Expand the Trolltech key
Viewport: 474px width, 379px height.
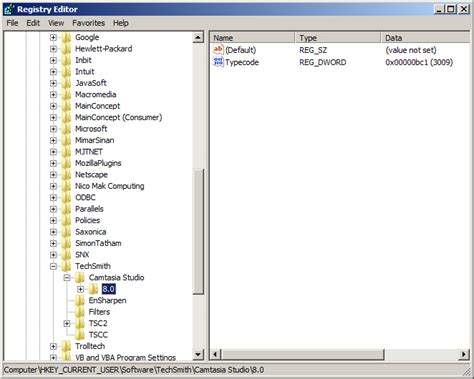pos(53,346)
